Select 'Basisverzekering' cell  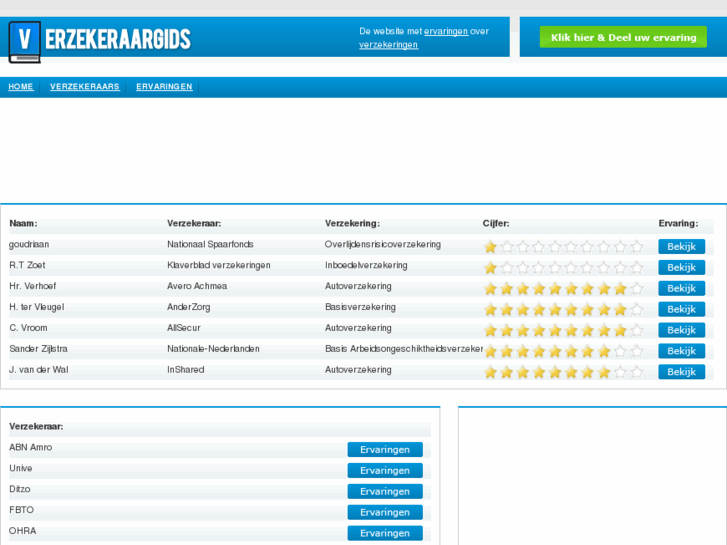click(x=360, y=307)
